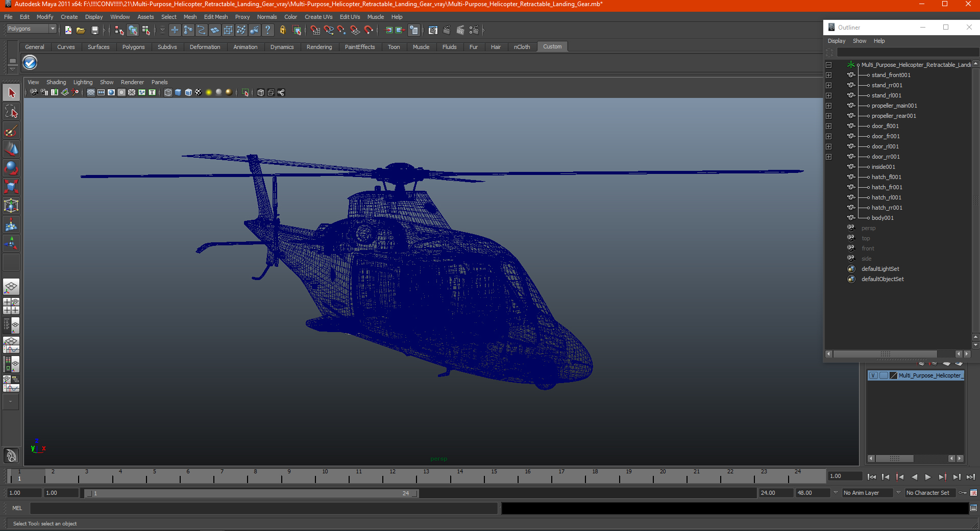Open the Script Editor icon
The width and height of the screenshot is (980, 531).
973,508
